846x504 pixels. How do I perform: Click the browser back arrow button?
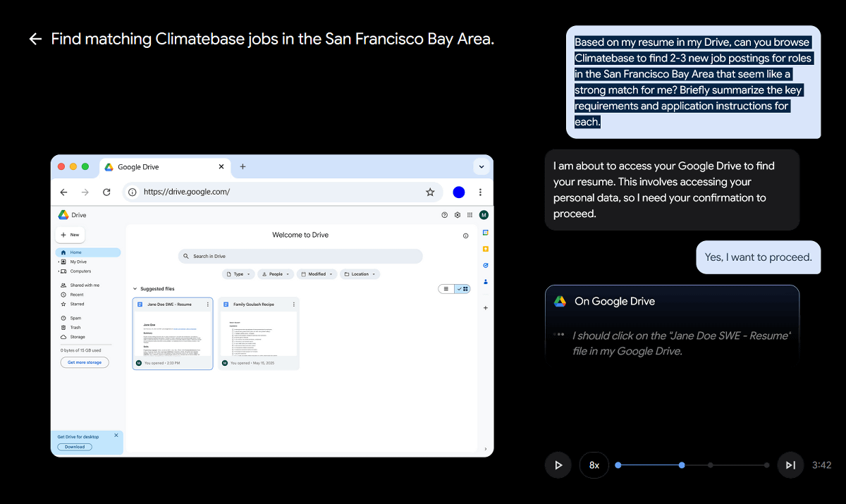(63, 192)
